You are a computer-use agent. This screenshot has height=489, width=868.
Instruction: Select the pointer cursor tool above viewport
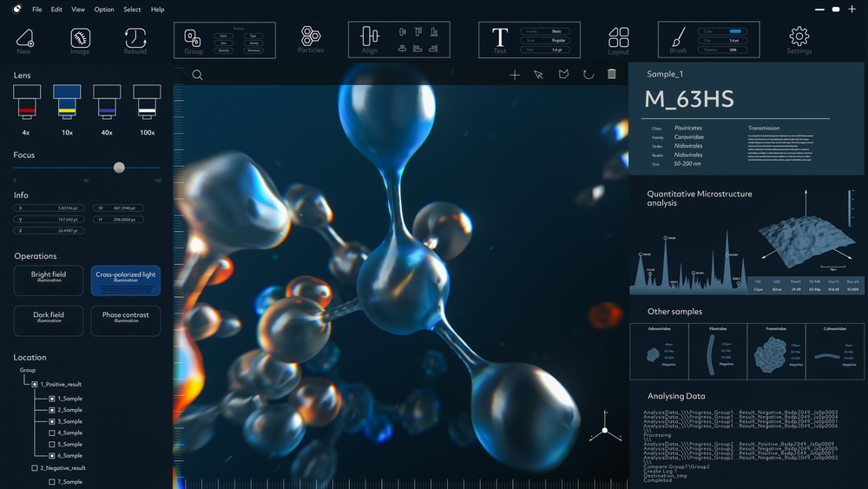[539, 75]
